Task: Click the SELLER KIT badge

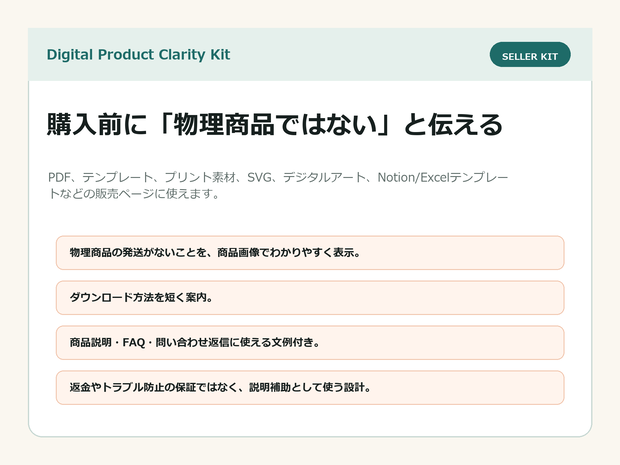Action: (530, 55)
